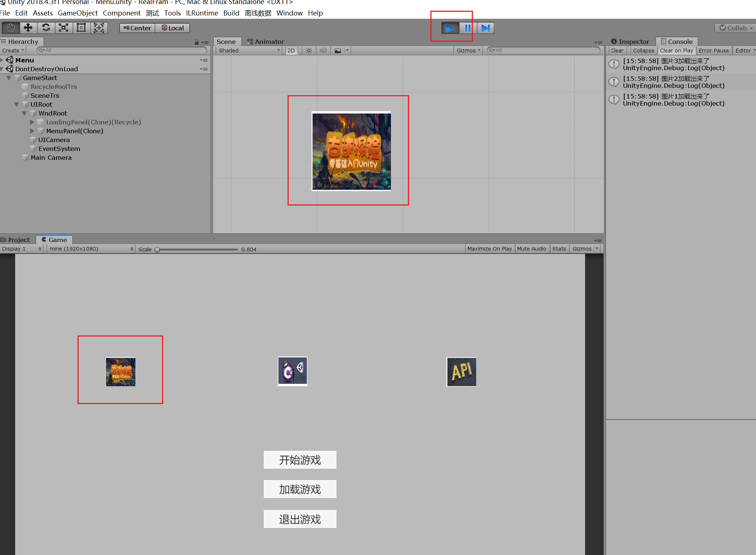Stop play mode with Play button

pos(450,28)
